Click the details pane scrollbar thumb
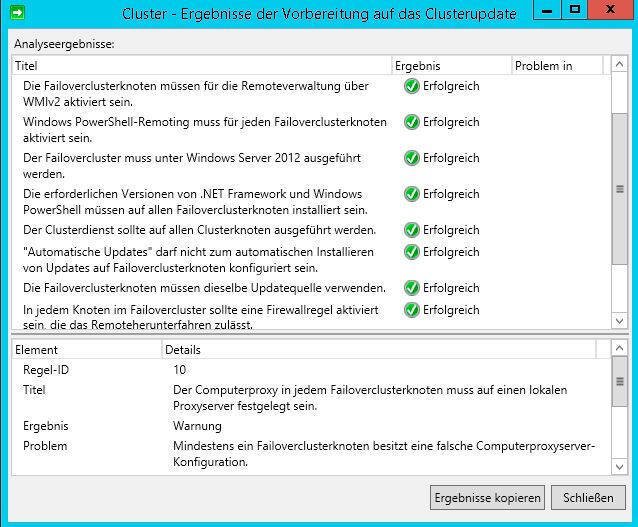 (x=619, y=381)
